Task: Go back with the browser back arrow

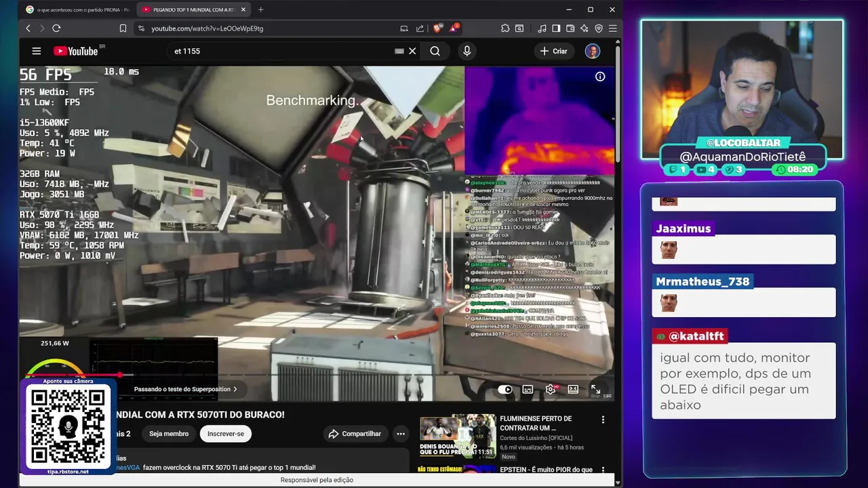Action: tap(28, 28)
